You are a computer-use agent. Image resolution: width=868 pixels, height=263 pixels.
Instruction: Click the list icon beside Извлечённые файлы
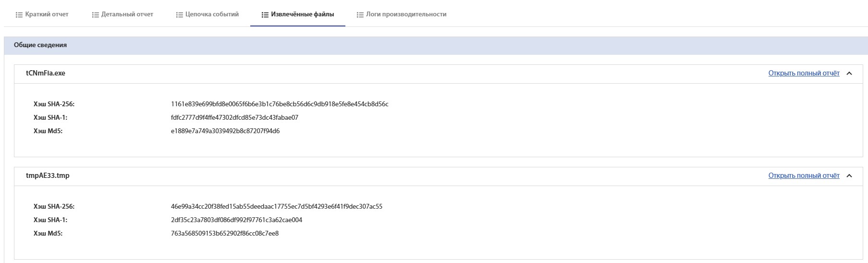[265, 15]
